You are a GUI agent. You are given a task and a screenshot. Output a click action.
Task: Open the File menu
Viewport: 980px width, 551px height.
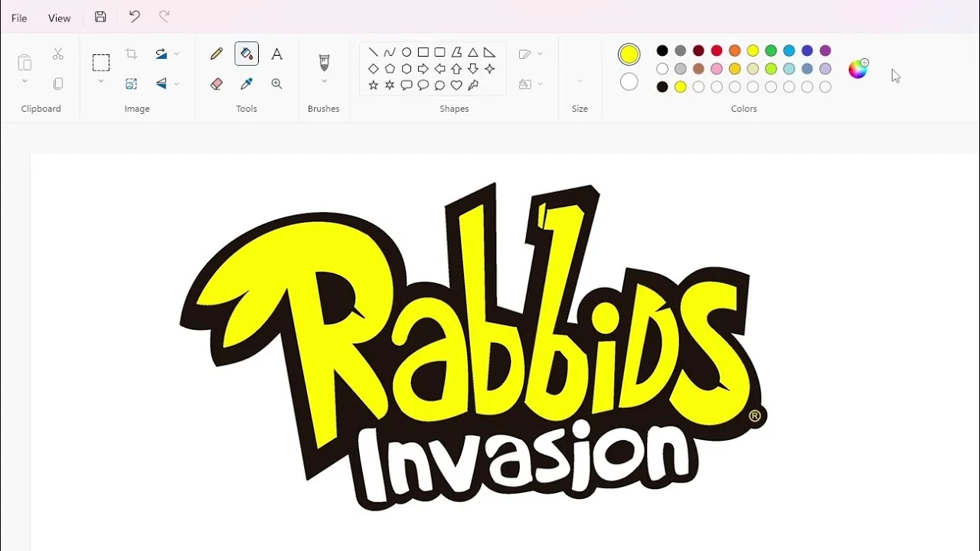pyautogui.click(x=19, y=18)
